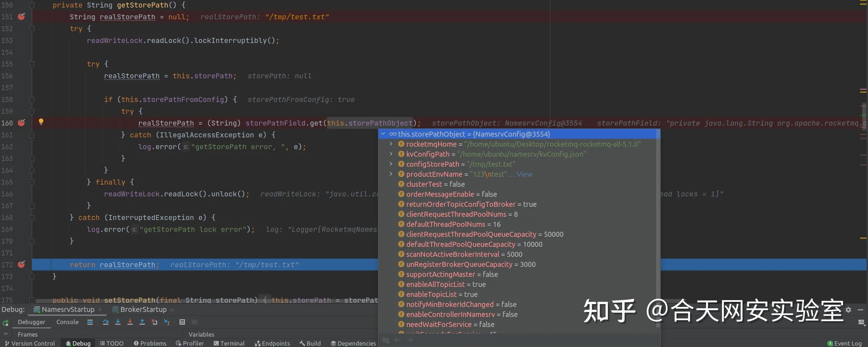
Task: Click the threads dump lines icon beside Console
Action: point(90,322)
